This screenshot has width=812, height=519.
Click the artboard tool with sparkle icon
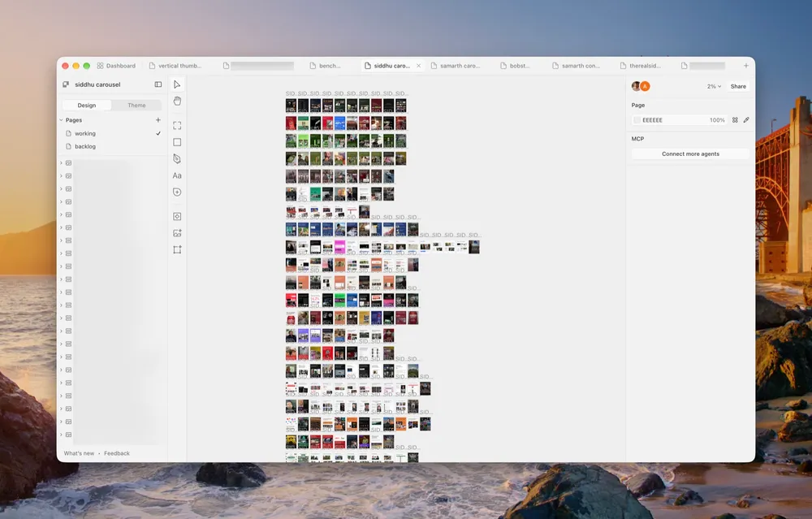[x=177, y=249]
